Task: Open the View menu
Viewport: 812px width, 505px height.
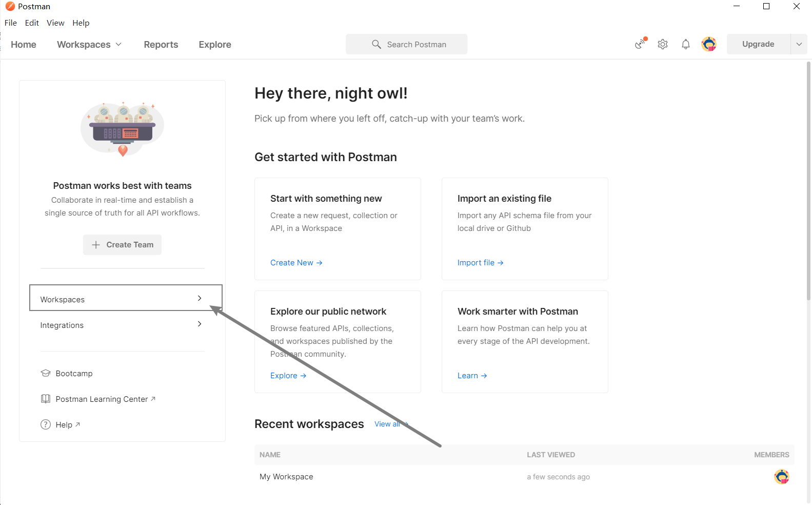Action: point(55,23)
